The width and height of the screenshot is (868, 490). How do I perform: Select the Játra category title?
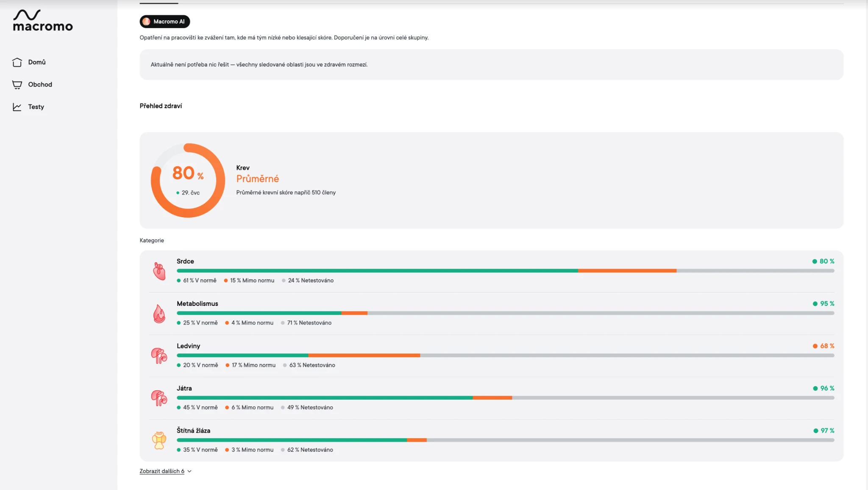pyautogui.click(x=184, y=388)
